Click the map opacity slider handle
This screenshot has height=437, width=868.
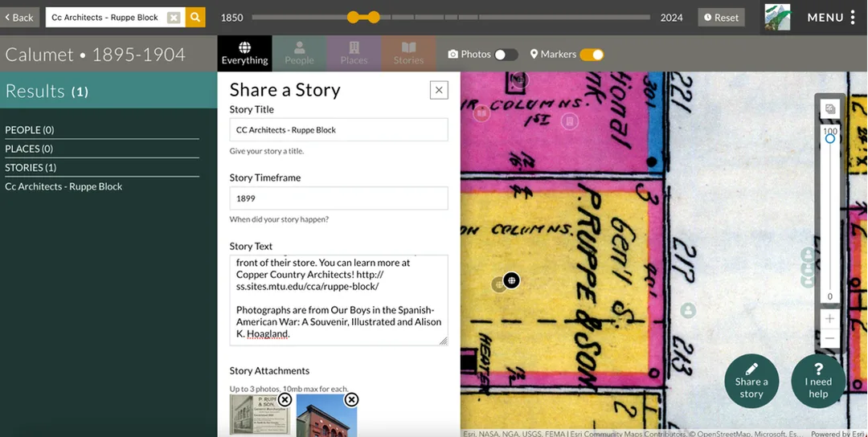tap(829, 138)
